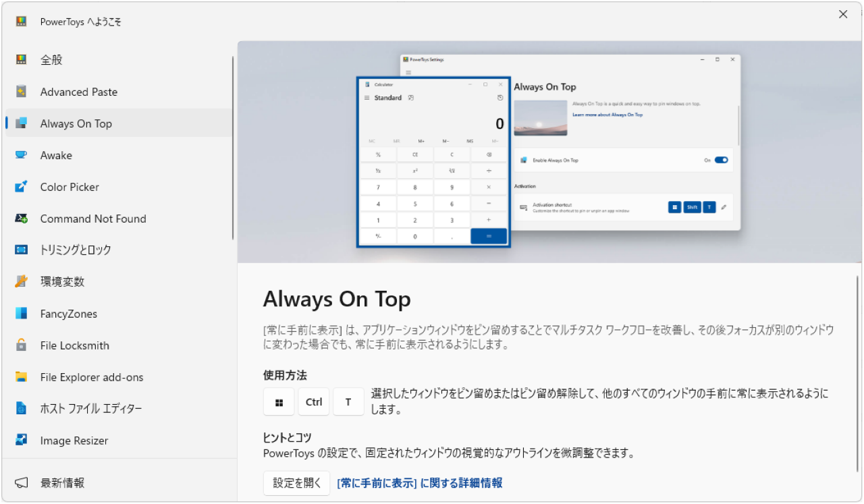Screen dimensions: 864x504
Task: Click the Always On Top sidebar icon
Action: tap(22, 123)
